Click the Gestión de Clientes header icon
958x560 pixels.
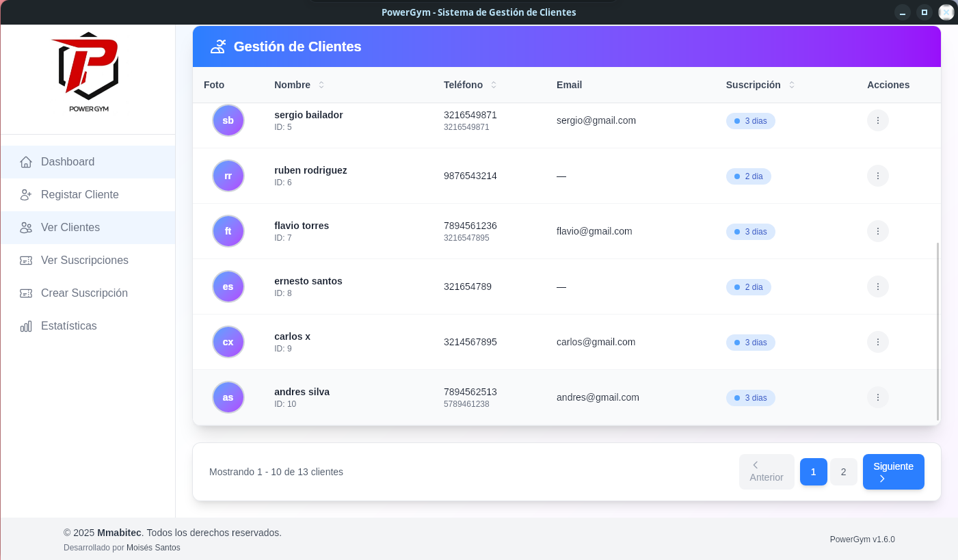(218, 46)
